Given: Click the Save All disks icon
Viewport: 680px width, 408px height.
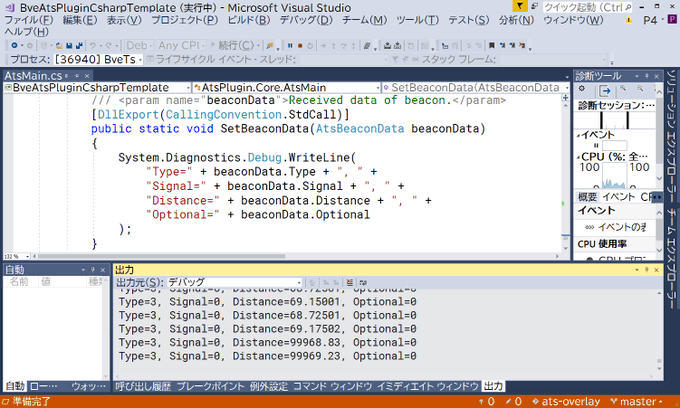Looking at the screenshot, I should click(79, 45).
